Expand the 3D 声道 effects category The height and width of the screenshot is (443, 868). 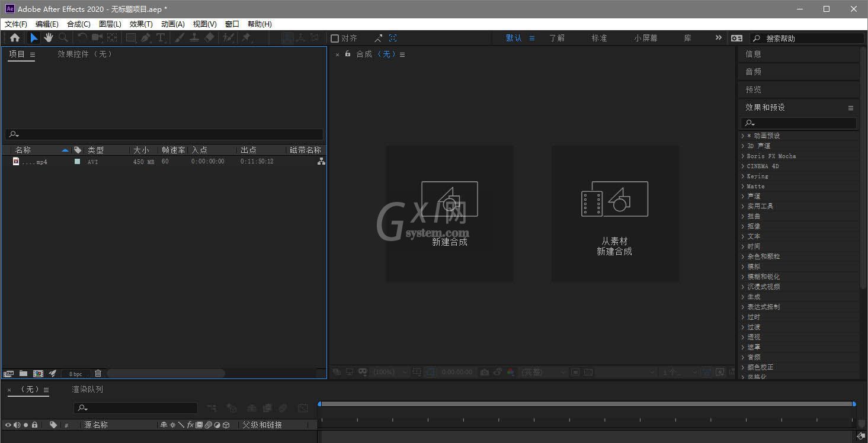point(743,146)
